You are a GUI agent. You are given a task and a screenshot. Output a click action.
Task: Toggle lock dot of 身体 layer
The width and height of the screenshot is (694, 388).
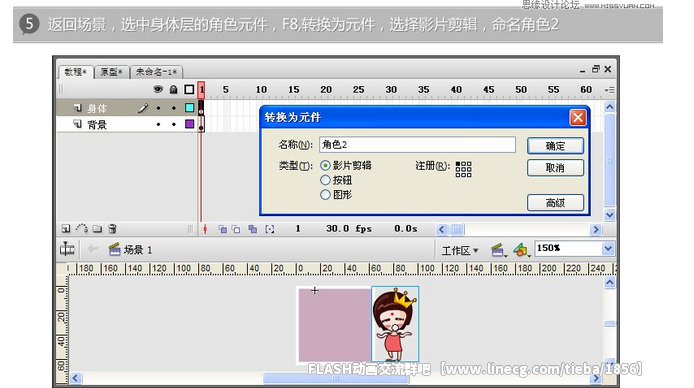174,108
